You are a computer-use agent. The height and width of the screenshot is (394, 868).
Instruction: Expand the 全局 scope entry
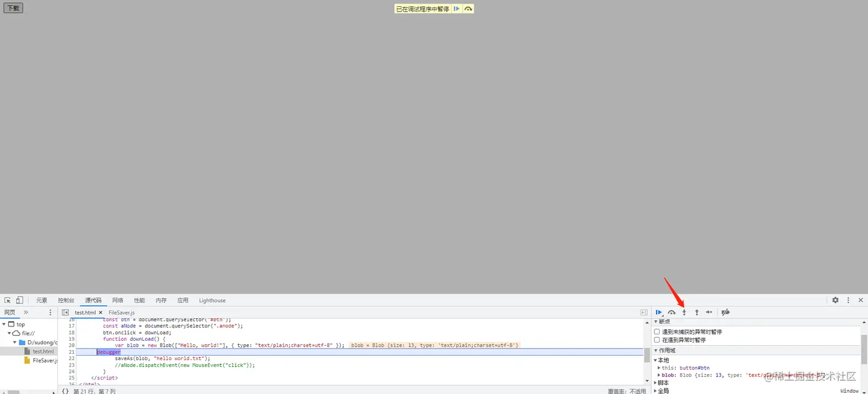click(x=656, y=391)
